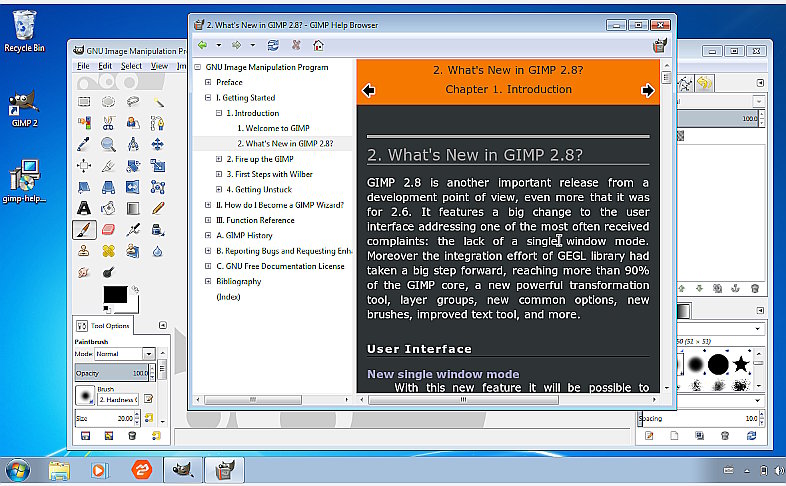Expand III. Function Reference node
Screen dimensions: 786x486
click(x=208, y=220)
